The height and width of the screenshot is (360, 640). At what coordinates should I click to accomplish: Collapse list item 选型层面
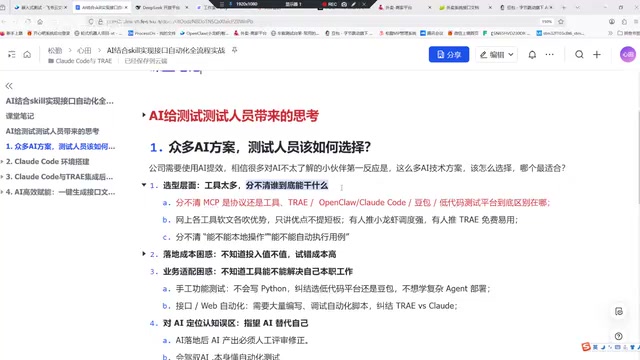pos(144,185)
